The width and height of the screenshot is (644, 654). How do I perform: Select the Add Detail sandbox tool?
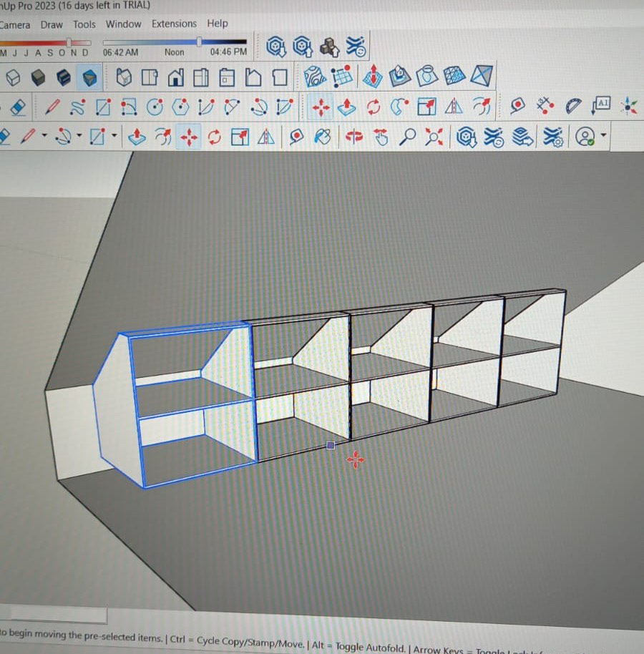click(x=454, y=76)
